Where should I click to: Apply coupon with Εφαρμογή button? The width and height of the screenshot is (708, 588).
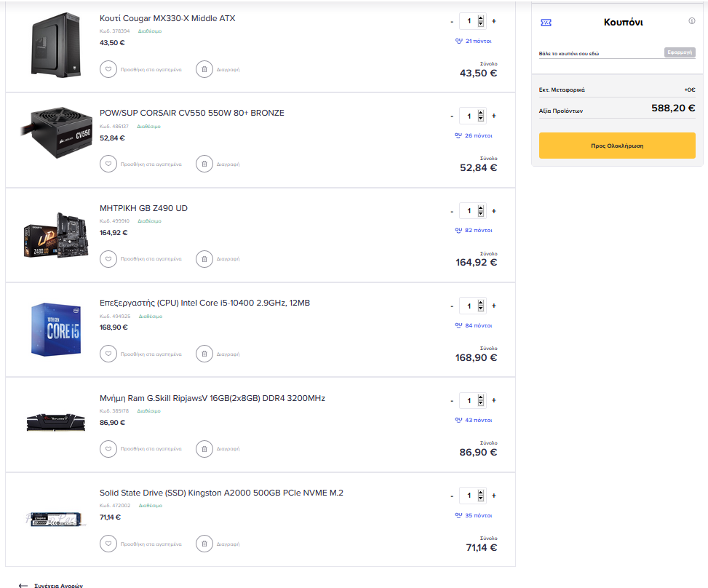point(680,52)
